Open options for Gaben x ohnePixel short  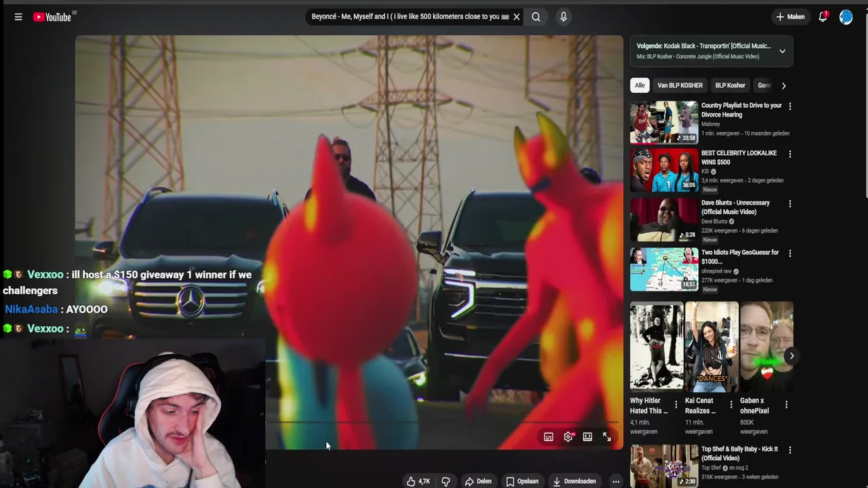786,405
